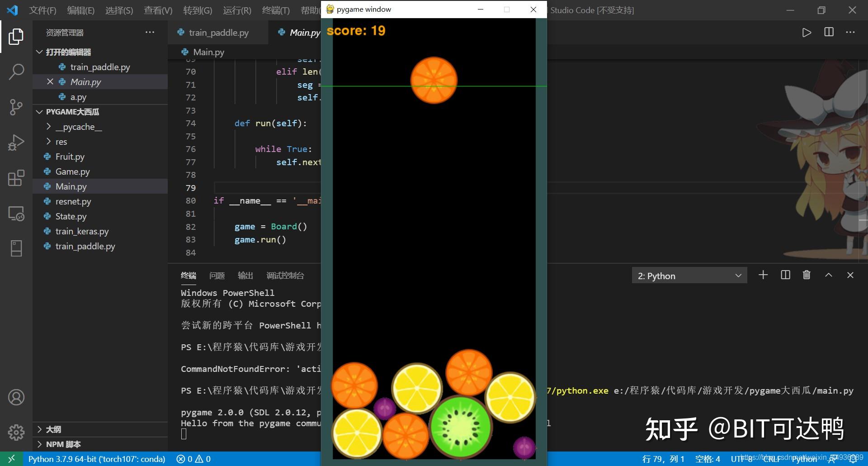The width and height of the screenshot is (868, 466).
Task: Click the Explorer panel more actions ellipsis
Action: point(150,32)
